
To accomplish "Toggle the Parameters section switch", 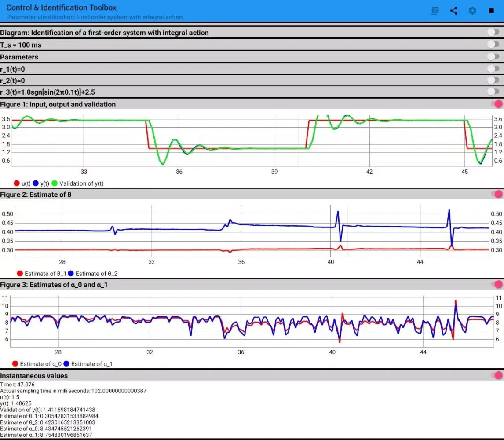I will pos(493,57).
